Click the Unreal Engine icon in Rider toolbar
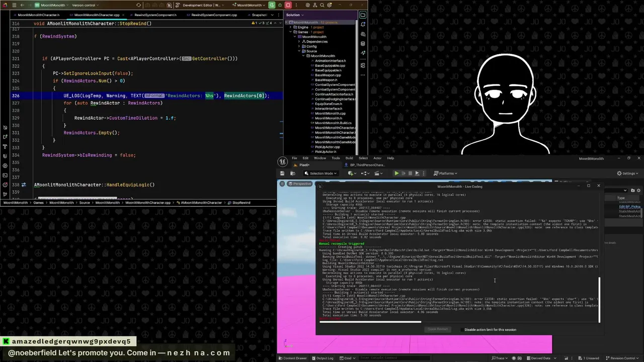Screen dimensions: 644x362 (x=169, y=5)
